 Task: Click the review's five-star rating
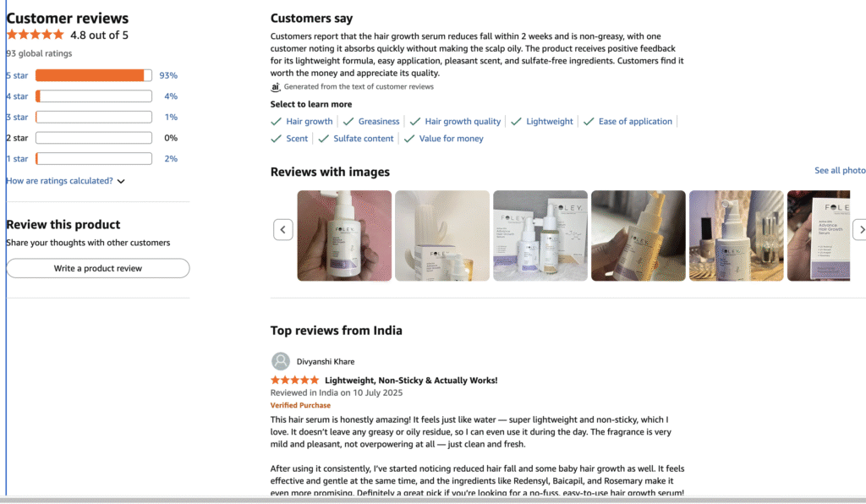coord(294,381)
